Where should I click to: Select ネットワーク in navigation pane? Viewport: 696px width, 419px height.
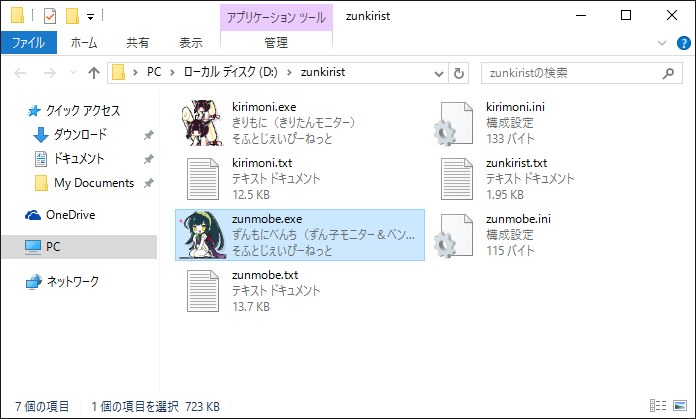[x=73, y=281]
